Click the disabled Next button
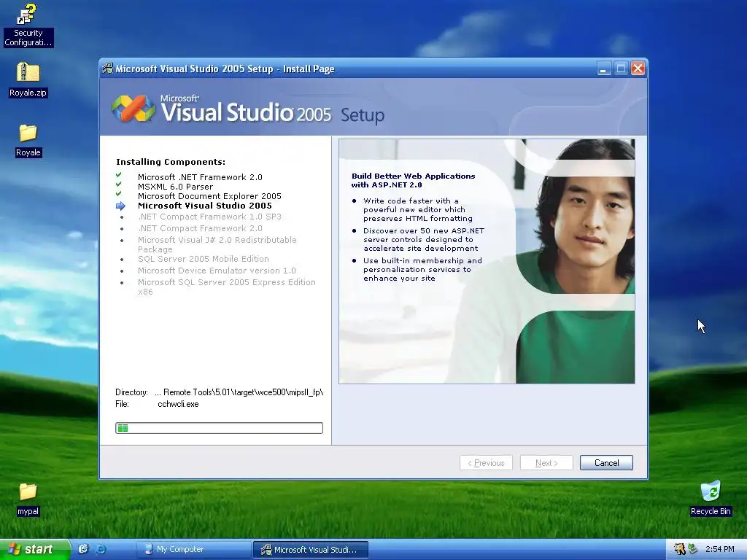This screenshot has height=560, width=747. [546, 463]
